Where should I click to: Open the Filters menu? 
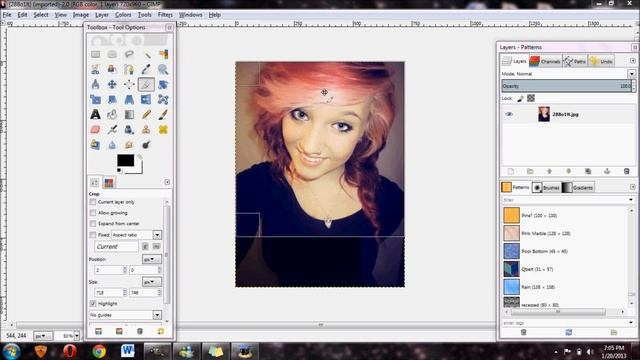[165, 15]
